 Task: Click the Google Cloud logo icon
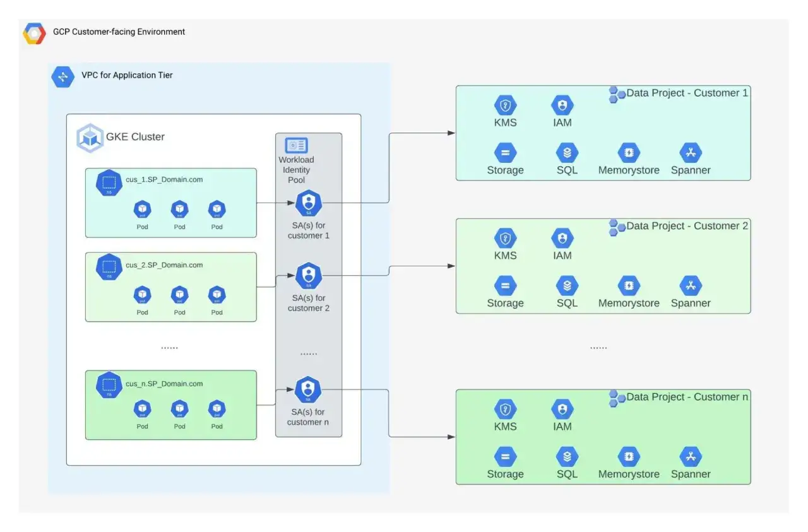[34, 33]
